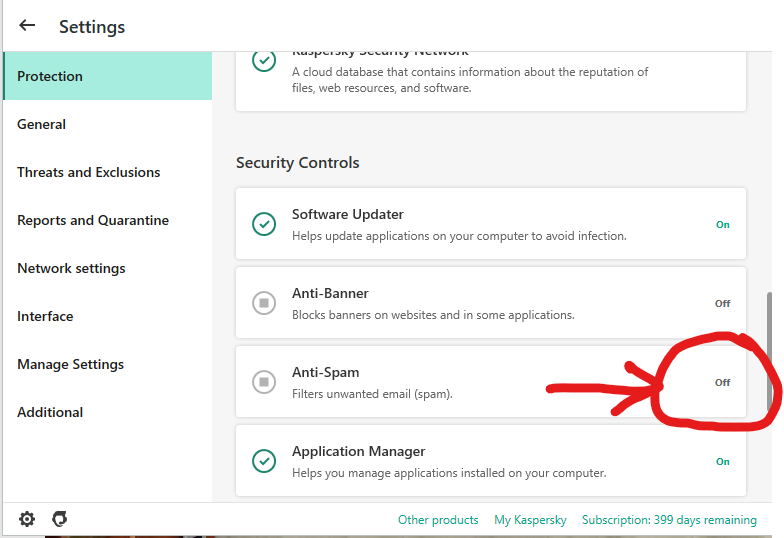The image size is (784, 538).
Task: Open the My Kaspersky link
Action: [530, 520]
